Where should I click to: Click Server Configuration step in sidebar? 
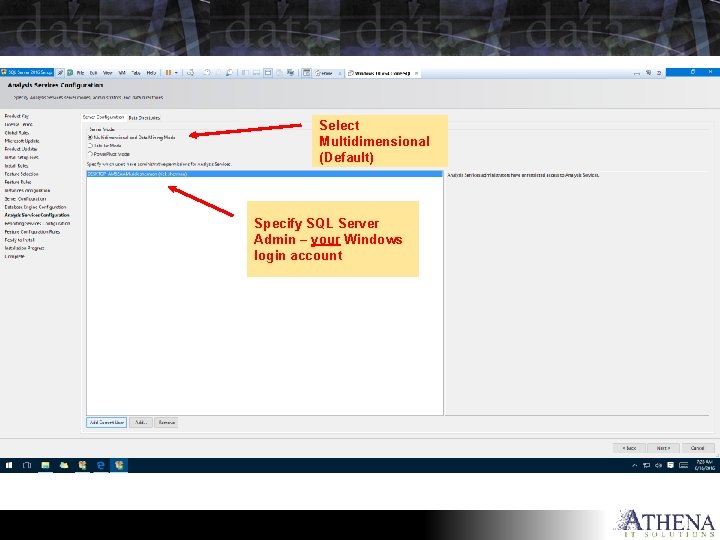click(x=25, y=199)
